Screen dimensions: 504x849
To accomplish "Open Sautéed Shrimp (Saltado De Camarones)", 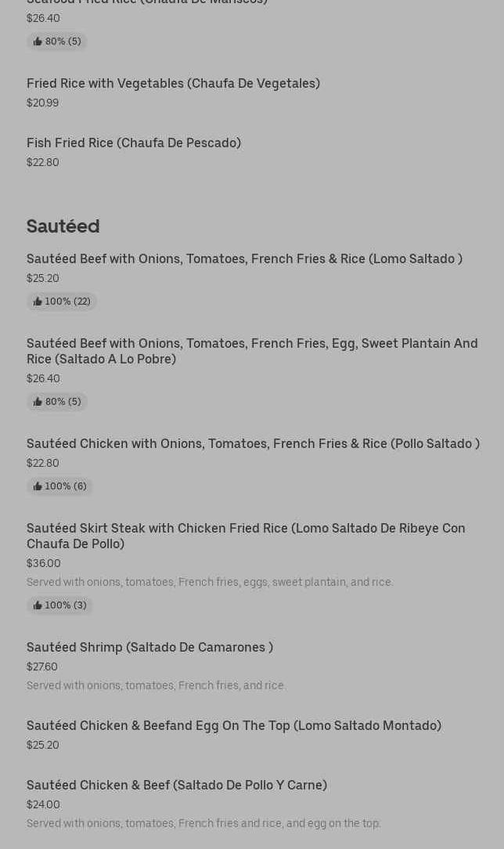I will (149, 648).
